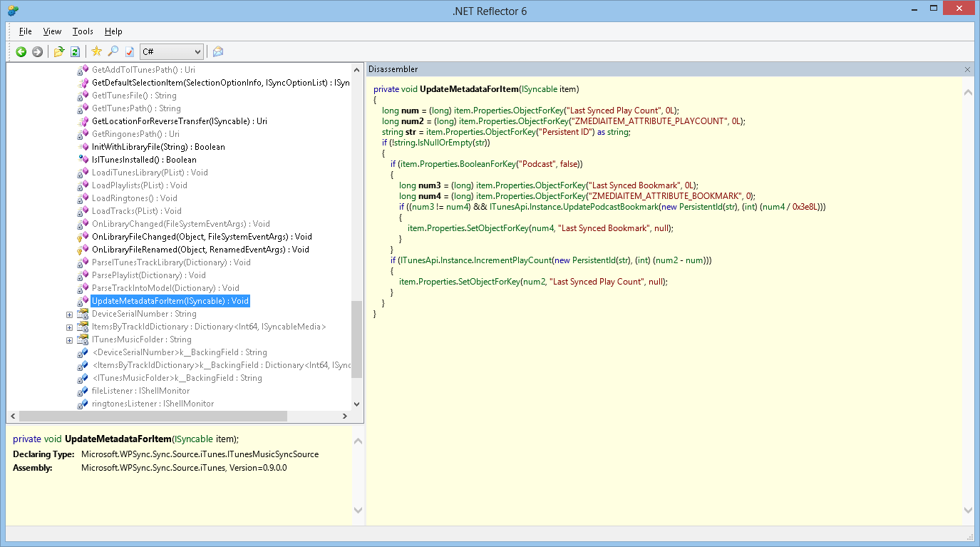This screenshot has height=547, width=980.
Task: Click the field icon beside ringtonesListener
Action: click(x=83, y=404)
